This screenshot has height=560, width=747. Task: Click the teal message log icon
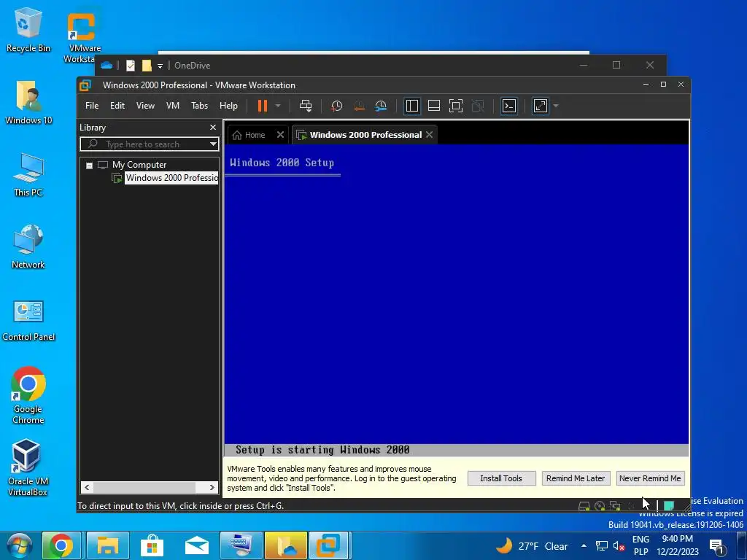(x=670, y=506)
